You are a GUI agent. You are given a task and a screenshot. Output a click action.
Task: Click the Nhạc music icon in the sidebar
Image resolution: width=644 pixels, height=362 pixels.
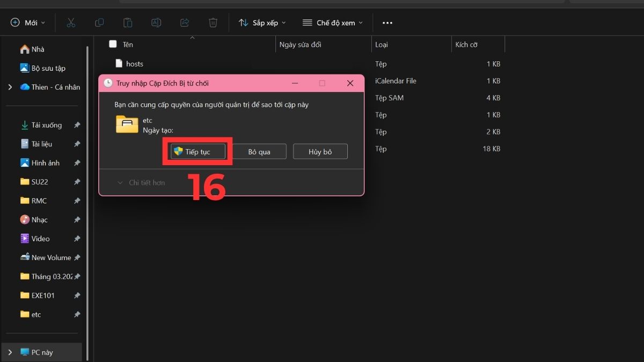(25, 219)
